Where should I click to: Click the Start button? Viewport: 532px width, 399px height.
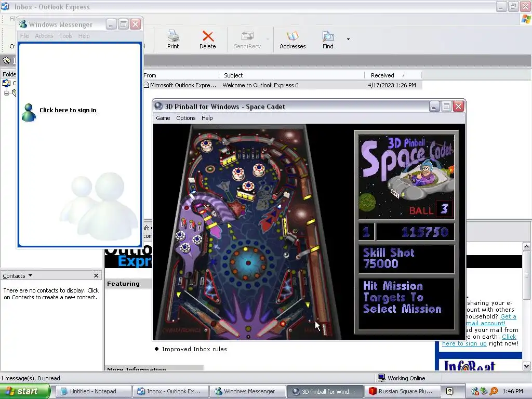pos(25,391)
